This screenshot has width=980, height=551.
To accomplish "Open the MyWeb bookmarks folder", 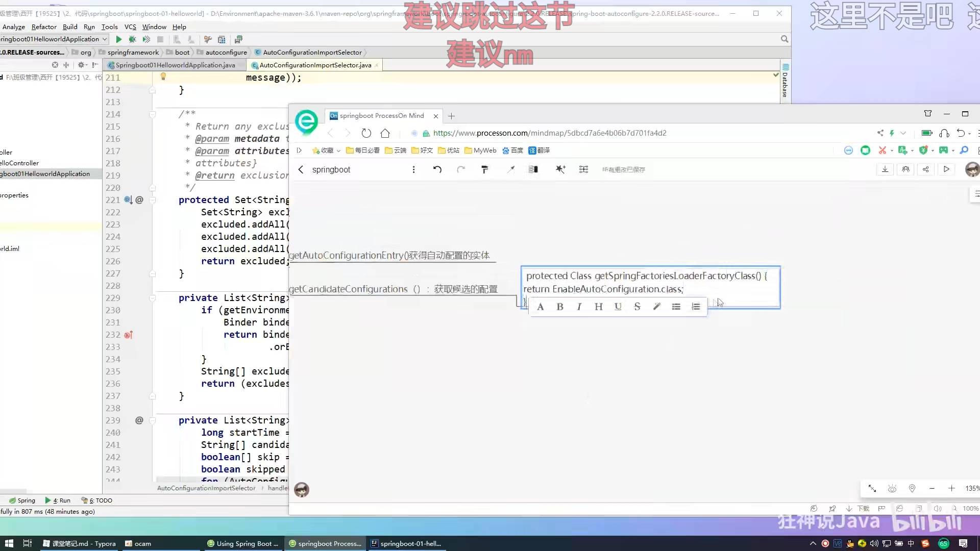I will [x=480, y=151].
